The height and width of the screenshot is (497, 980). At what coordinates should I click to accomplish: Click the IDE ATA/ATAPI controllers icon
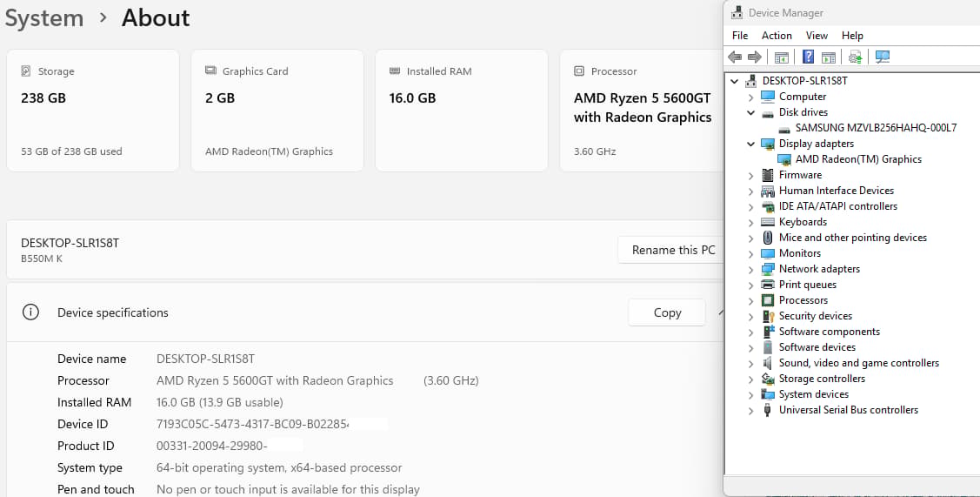(x=768, y=206)
